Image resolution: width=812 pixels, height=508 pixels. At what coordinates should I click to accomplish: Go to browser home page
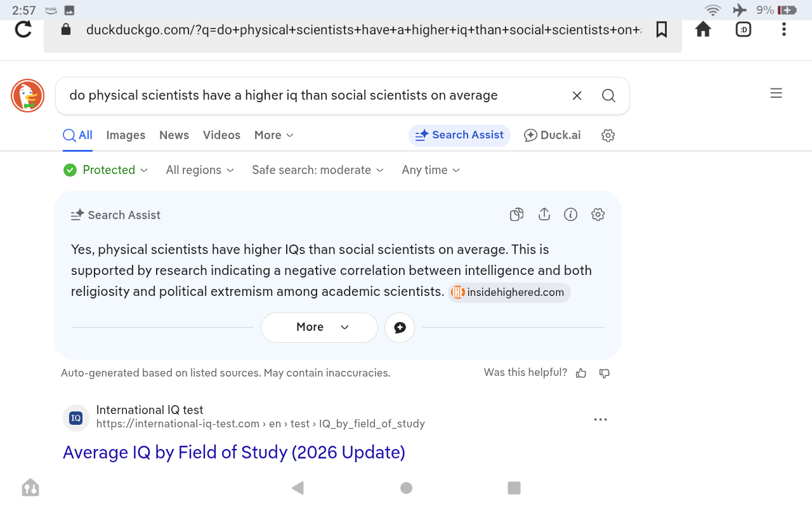(x=703, y=29)
